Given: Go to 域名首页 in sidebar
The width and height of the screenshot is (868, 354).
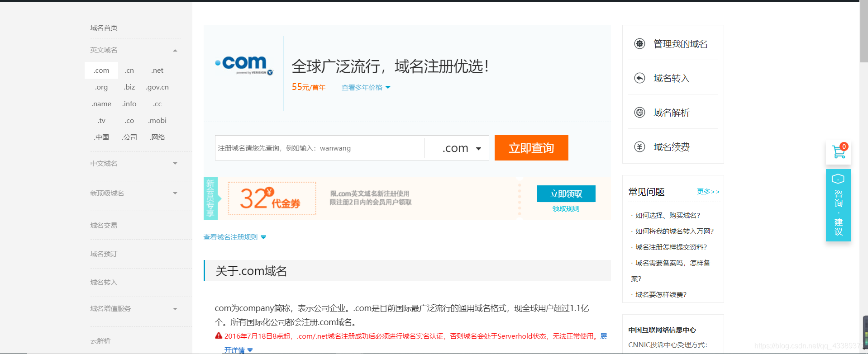Looking at the screenshot, I should [104, 28].
